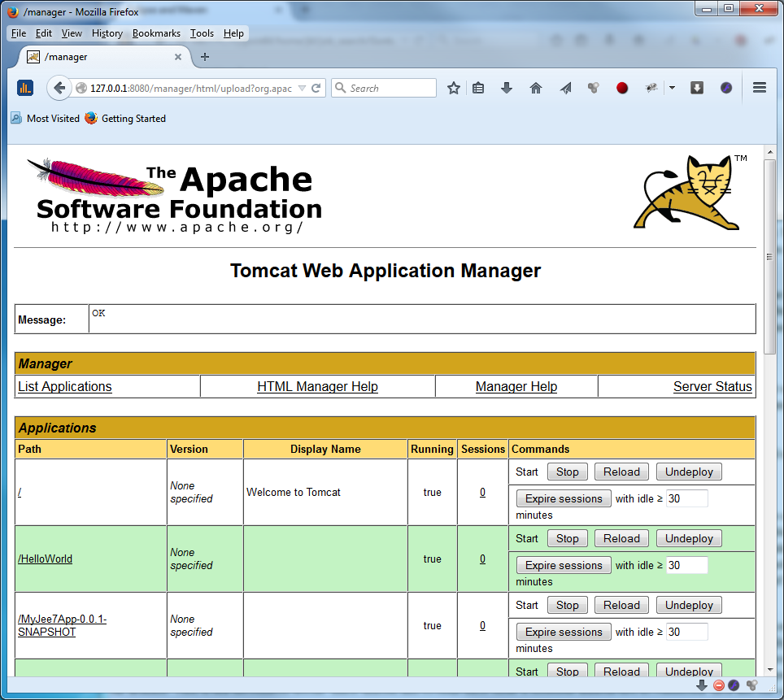Screen dimensions: 784x700
Task: Open URL history dropdown in address bar
Action: coord(302,88)
